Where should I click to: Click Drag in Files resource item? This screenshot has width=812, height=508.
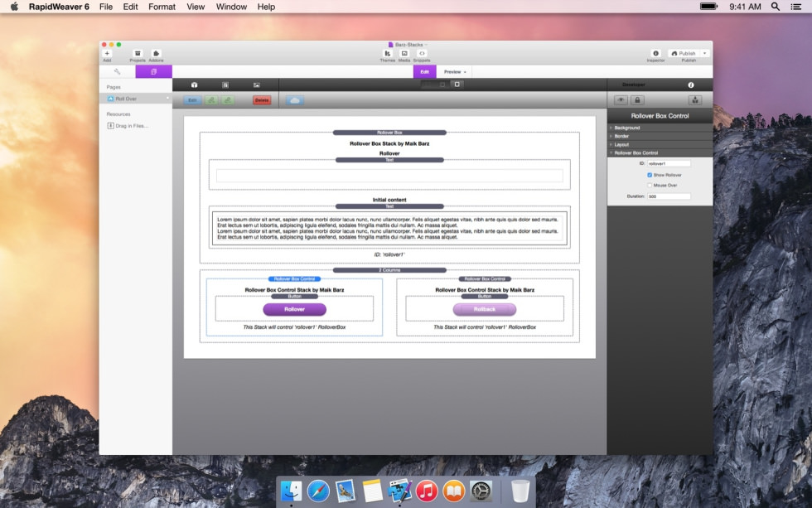pyautogui.click(x=128, y=126)
